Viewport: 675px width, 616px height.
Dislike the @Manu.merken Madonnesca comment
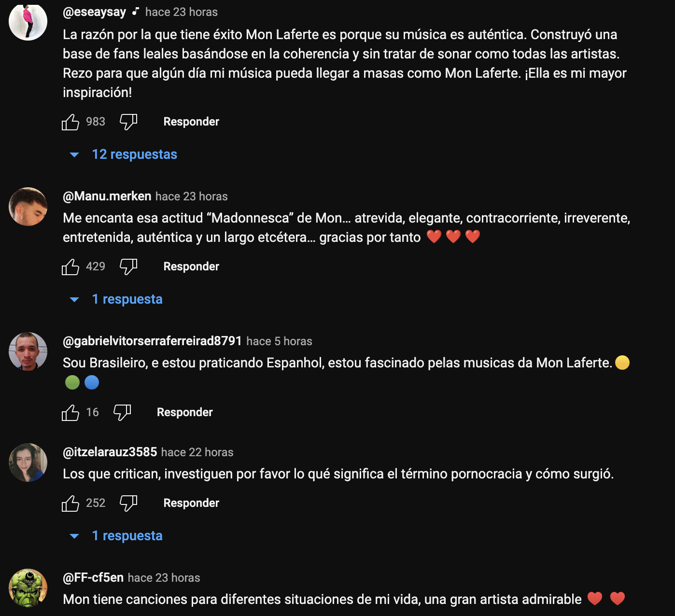128,267
